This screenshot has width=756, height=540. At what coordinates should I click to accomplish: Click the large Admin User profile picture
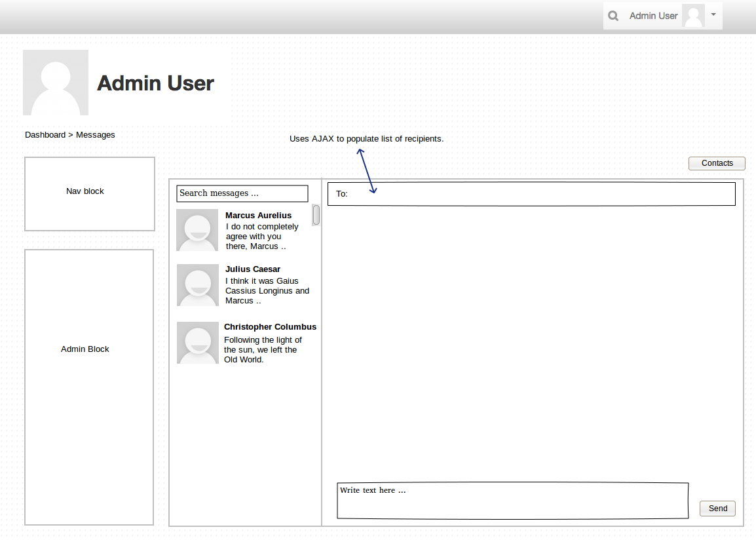point(56,83)
